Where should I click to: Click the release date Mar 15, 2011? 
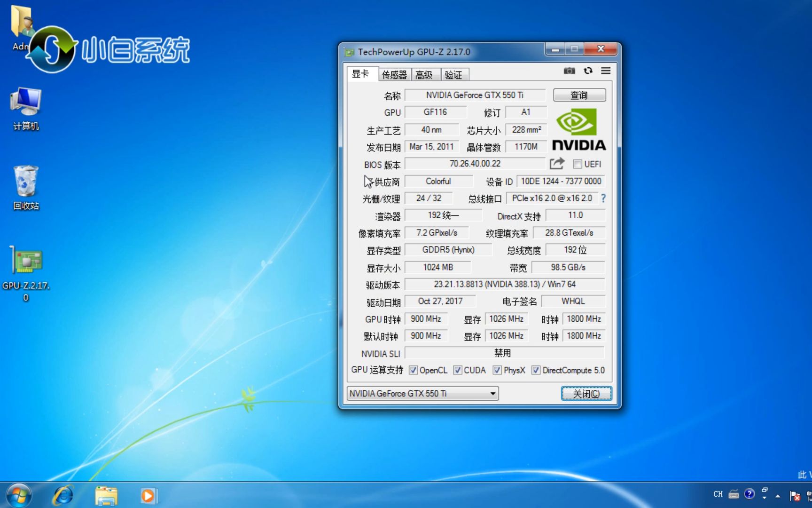tap(431, 147)
